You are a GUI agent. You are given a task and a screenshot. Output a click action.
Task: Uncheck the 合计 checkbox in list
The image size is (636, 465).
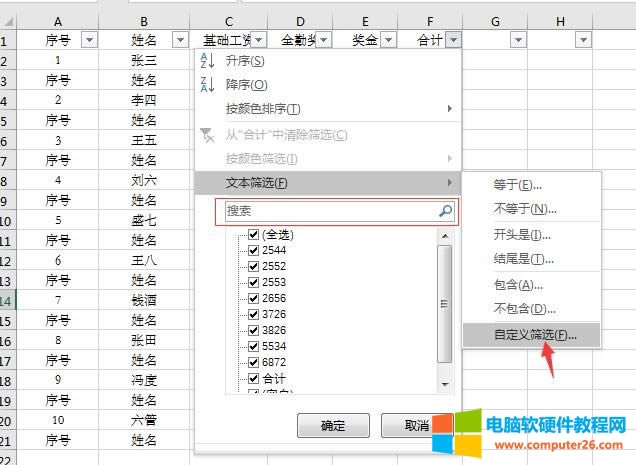click(x=253, y=378)
